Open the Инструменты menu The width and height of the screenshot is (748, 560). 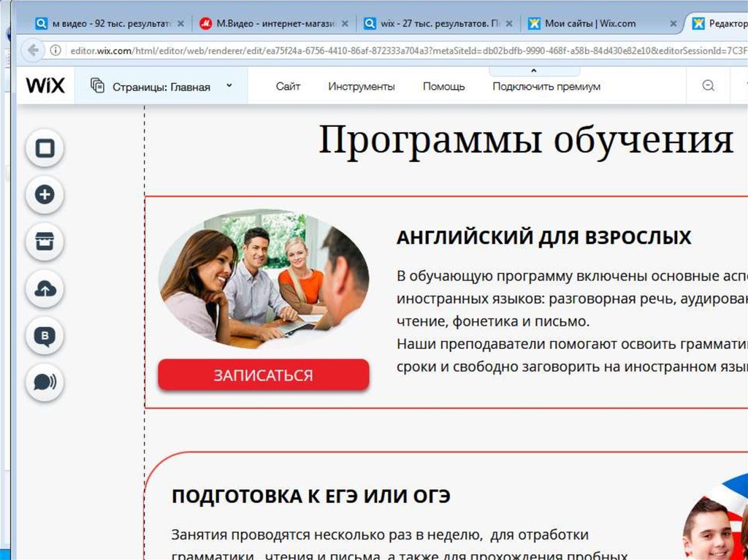click(x=362, y=86)
